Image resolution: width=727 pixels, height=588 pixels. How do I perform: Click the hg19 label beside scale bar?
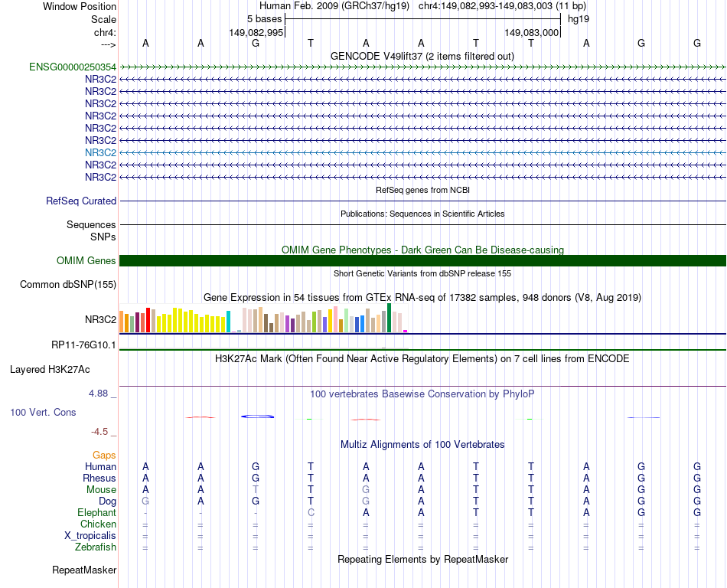(579, 19)
